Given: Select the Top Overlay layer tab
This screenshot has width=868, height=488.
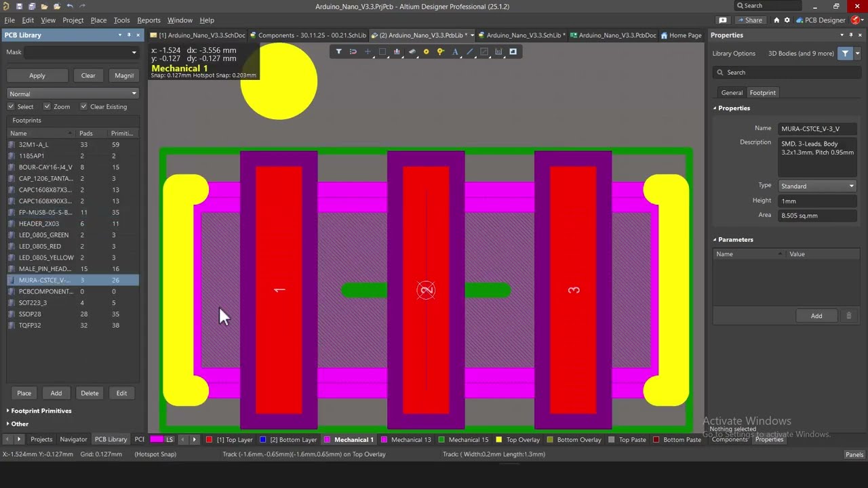Looking at the screenshot, I should [518, 439].
